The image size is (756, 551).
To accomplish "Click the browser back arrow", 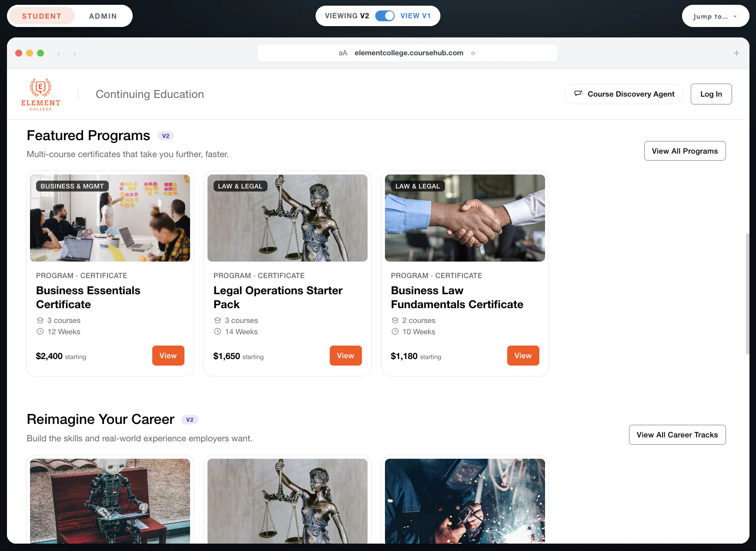I will (58, 54).
